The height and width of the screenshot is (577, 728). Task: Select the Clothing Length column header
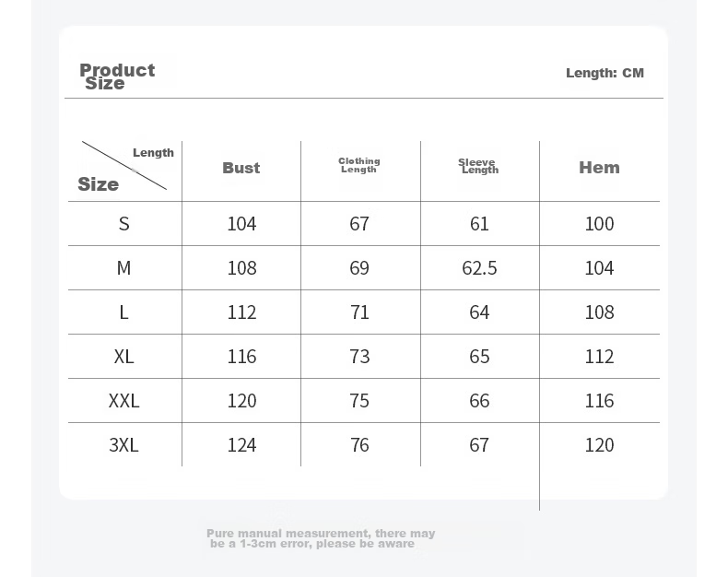point(358,165)
